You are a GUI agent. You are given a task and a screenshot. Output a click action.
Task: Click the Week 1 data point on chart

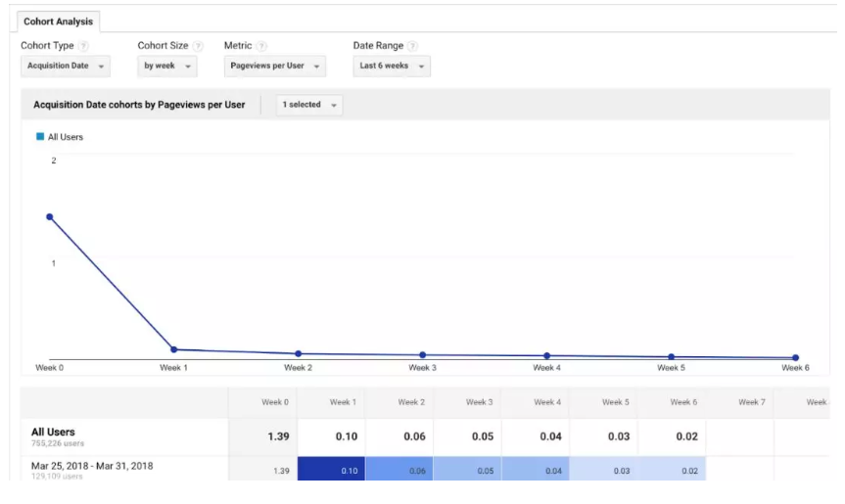point(174,349)
